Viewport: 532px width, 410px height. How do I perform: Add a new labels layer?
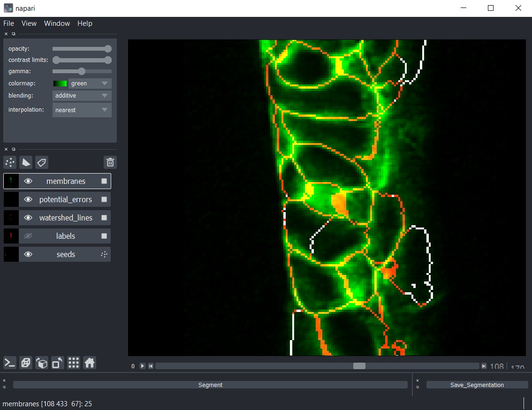pos(42,162)
